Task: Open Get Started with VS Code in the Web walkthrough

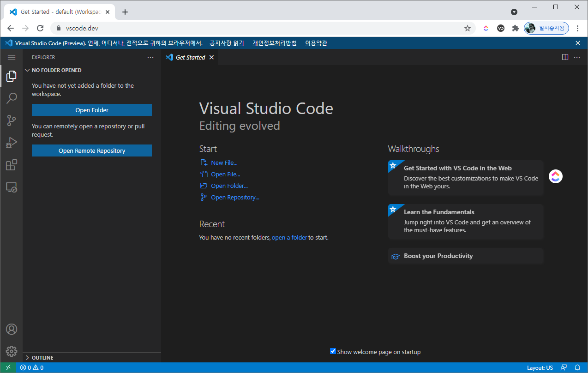Action: tap(466, 178)
